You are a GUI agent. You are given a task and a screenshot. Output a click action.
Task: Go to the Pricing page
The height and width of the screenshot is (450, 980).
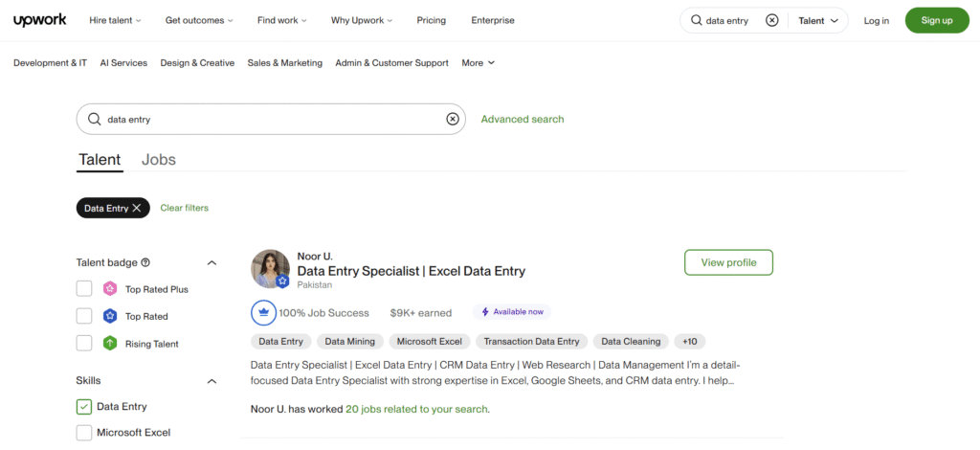click(x=432, y=20)
